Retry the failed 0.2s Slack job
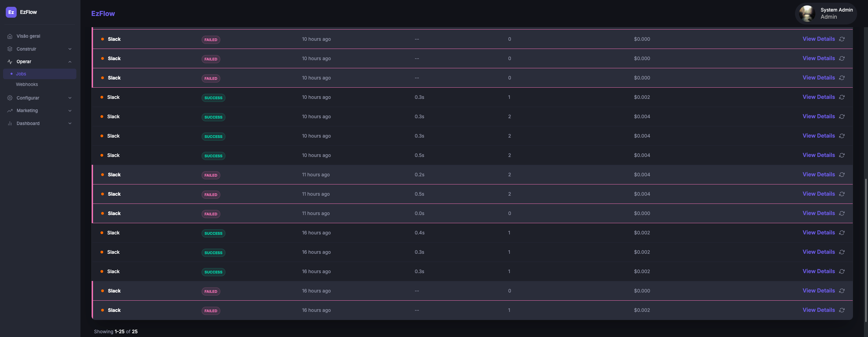The image size is (868, 337). click(x=842, y=175)
